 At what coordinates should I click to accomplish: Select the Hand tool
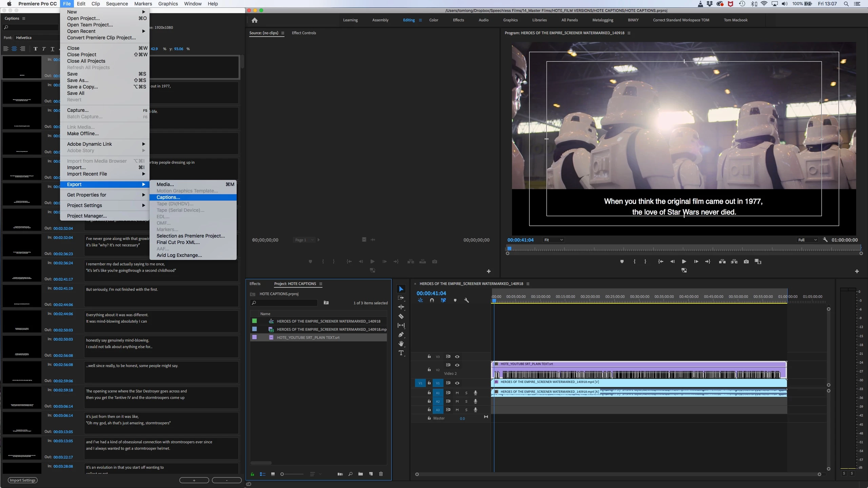click(x=401, y=344)
